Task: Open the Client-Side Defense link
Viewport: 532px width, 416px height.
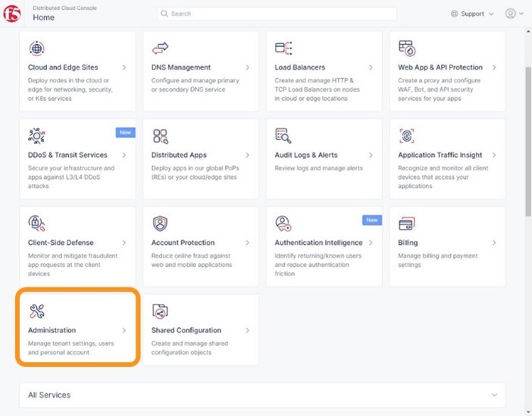Action: click(61, 242)
